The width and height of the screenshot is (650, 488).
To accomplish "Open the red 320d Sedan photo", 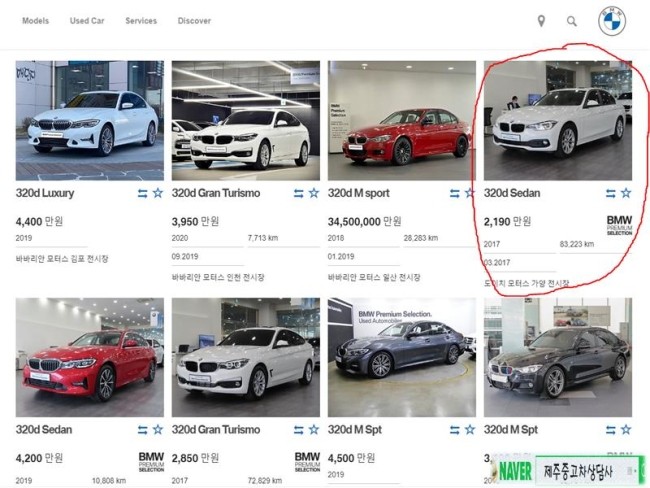I will pyautogui.click(x=90, y=357).
